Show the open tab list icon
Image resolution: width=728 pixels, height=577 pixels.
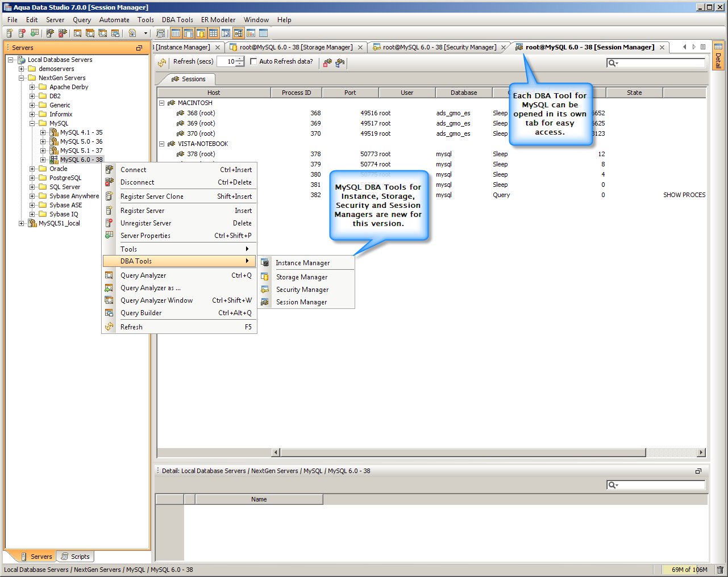click(703, 47)
